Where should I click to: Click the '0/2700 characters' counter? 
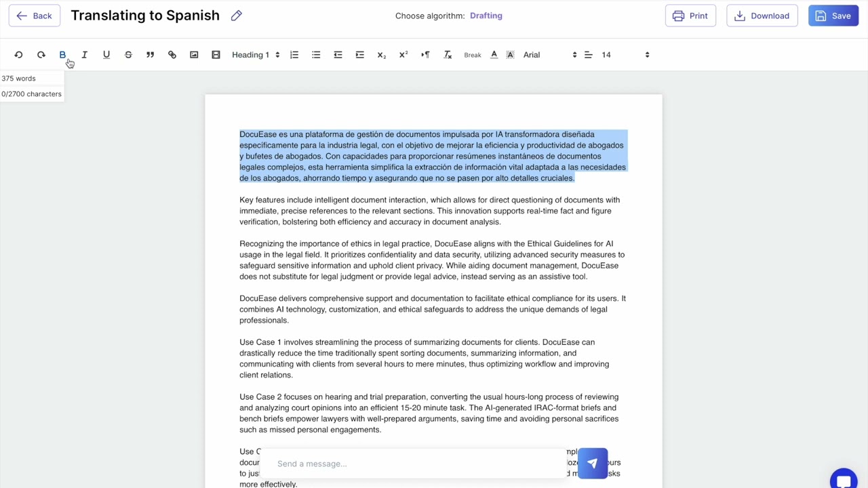point(31,94)
